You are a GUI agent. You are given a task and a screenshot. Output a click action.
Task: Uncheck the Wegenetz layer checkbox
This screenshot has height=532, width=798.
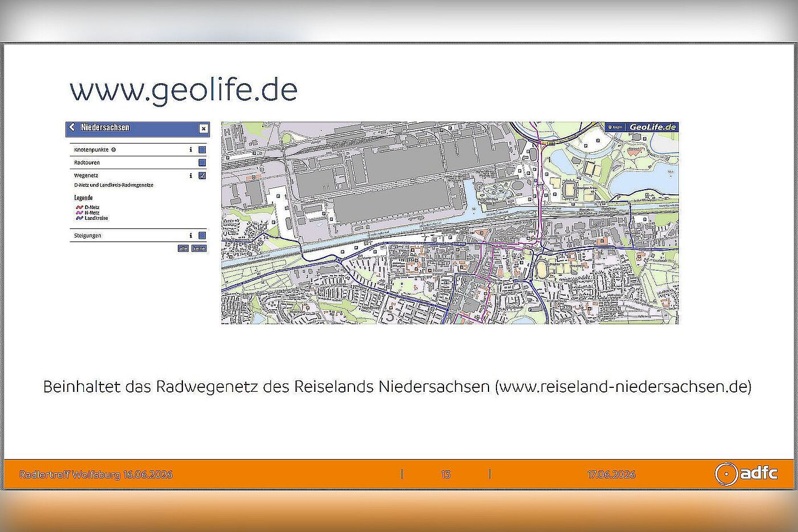point(202,175)
